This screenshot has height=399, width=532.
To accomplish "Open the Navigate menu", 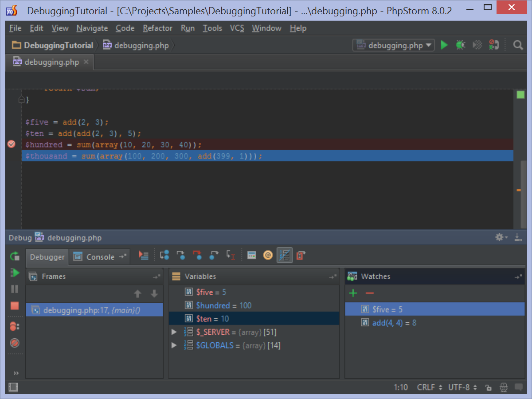I will point(92,28).
